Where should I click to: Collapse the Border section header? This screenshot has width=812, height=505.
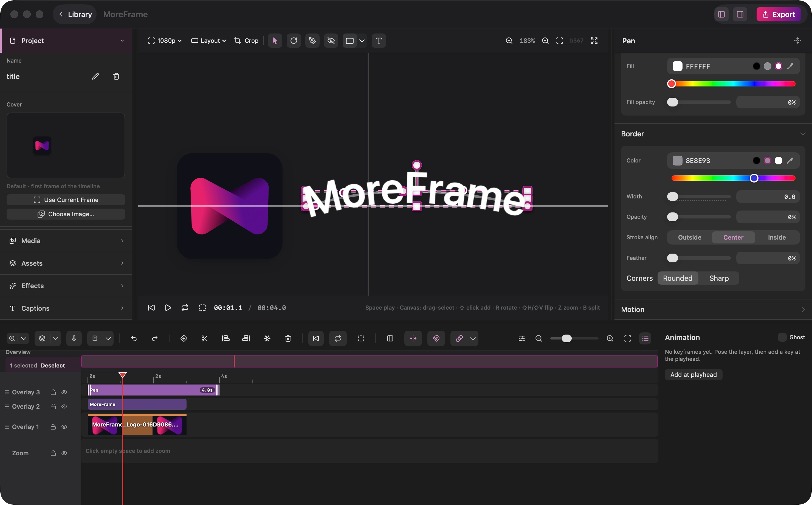click(713, 134)
